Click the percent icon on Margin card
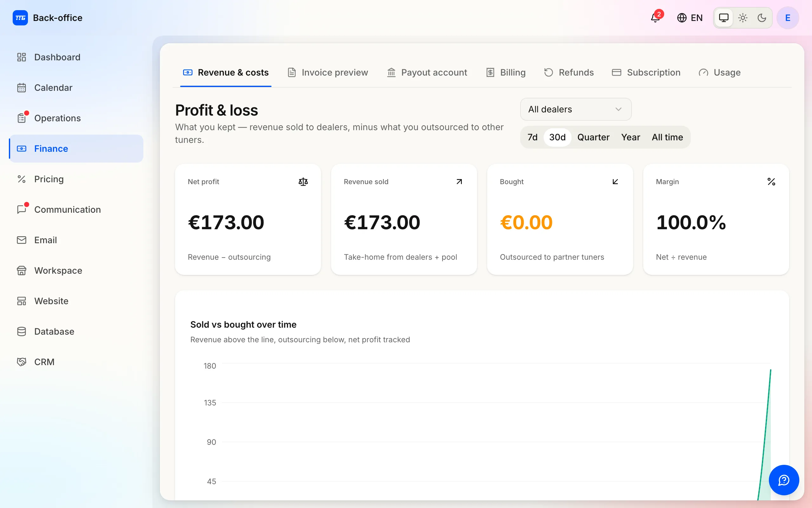The width and height of the screenshot is (812, 508). pyautogui.click(x=771, y=182)
